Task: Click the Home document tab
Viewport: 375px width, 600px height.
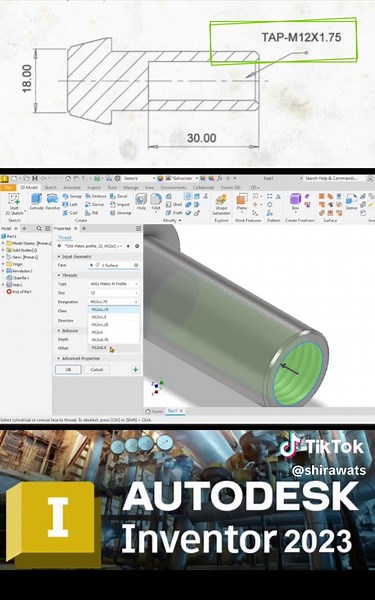Action: click(155, 411)
